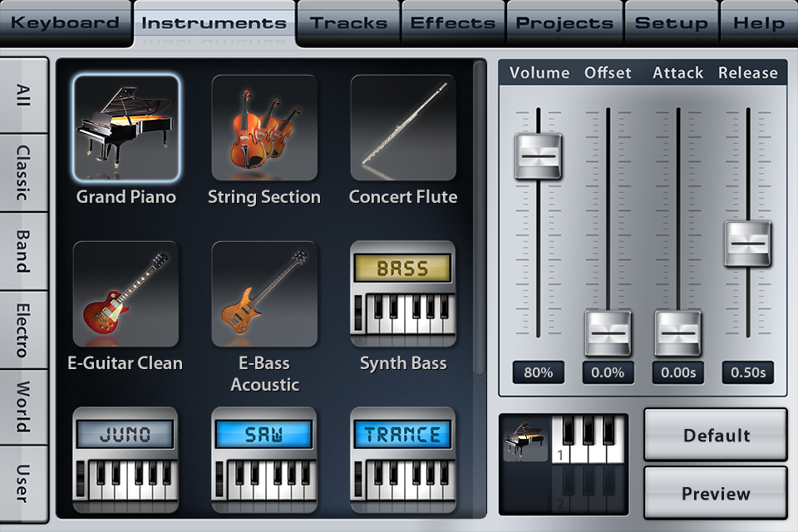Select dimmed keyboard slot 2
Viewport: 798px width, 532px height.
(x=588, y=488)
